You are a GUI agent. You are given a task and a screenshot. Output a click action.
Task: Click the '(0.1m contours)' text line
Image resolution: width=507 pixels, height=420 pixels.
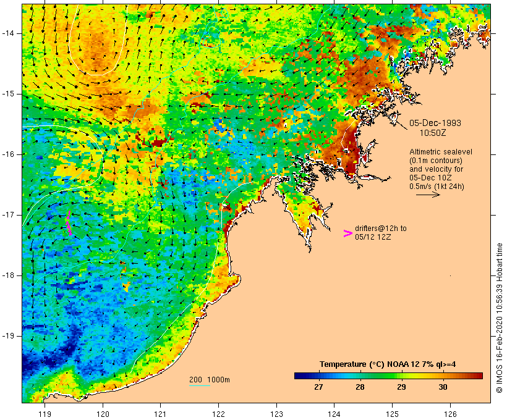pyautogui.click(x=436, y=161)
